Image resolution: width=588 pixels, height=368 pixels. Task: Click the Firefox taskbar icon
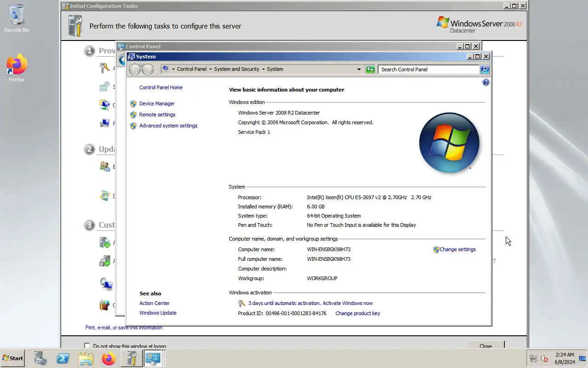[109, 358]
